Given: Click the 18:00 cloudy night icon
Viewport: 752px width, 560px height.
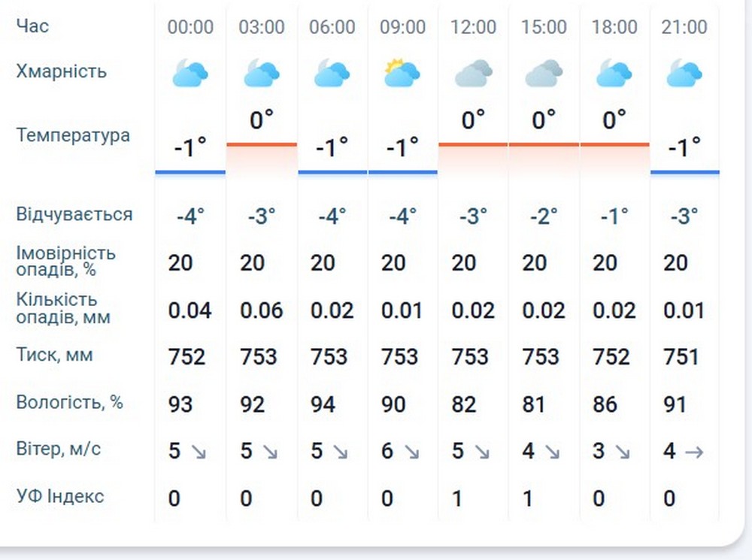Looking at the screenshot, I should point(614,74).
